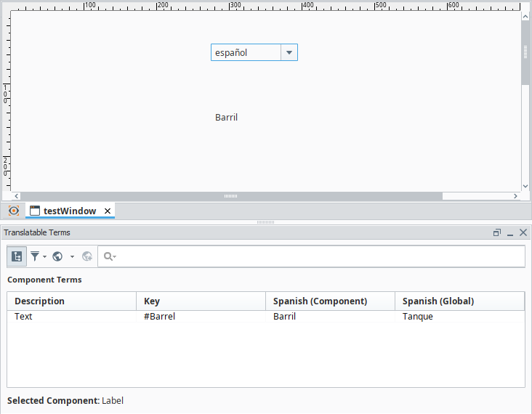Open the filter dropdown arrow
The height and width of the screenshot is (414, 532).
tap(45, 256)
